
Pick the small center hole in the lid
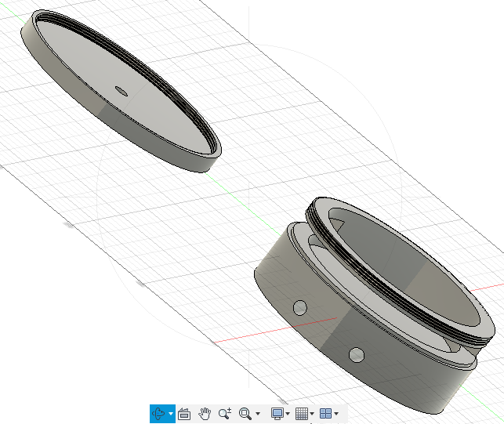(121, 91)
